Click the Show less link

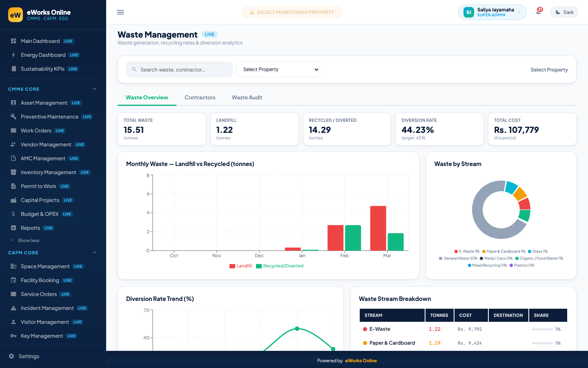tap(29, 240)
